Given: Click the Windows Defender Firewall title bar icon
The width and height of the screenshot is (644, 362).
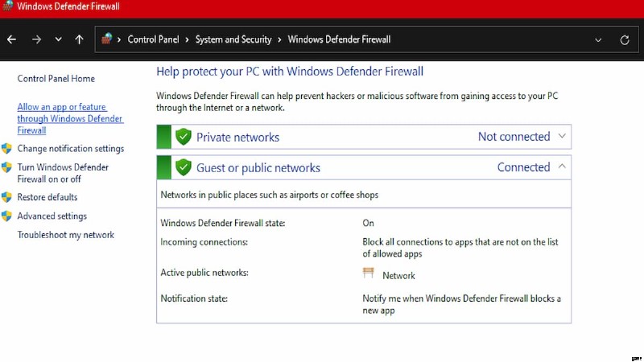Looking at the screenshot, I should pyautogui.click(x=7, y=6).
